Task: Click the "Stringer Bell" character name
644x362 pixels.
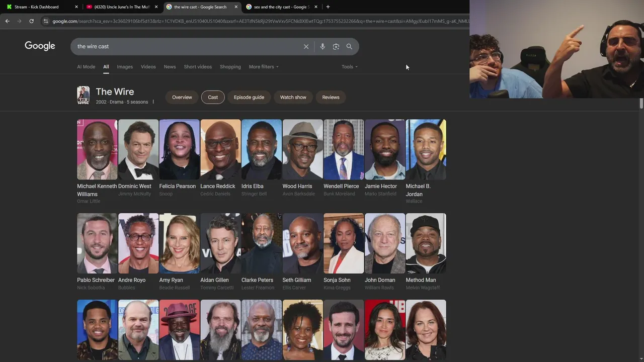Action: point(254,194)
